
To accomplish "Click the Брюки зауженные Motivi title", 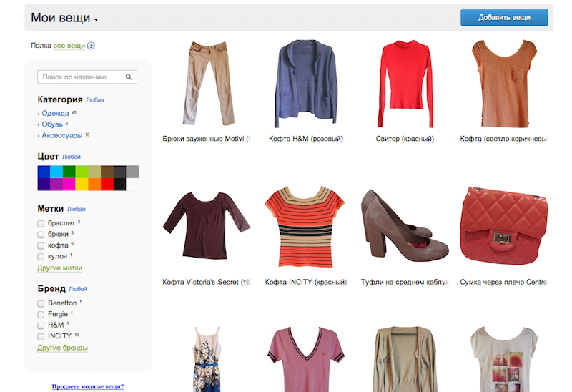I will tap(207, 139).
